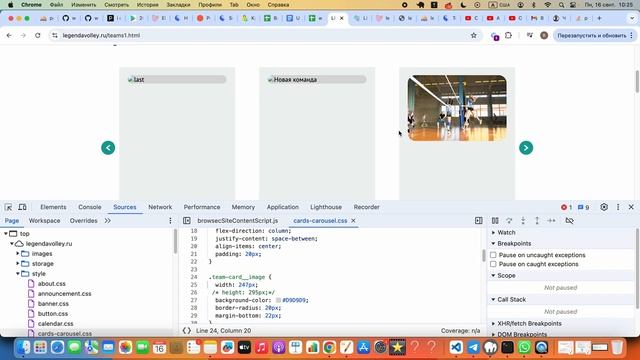Image resolution: width=640 pixels, height=360 pixels.
Task: Open announcement.css in the file tree
Action: coord(64,294)
